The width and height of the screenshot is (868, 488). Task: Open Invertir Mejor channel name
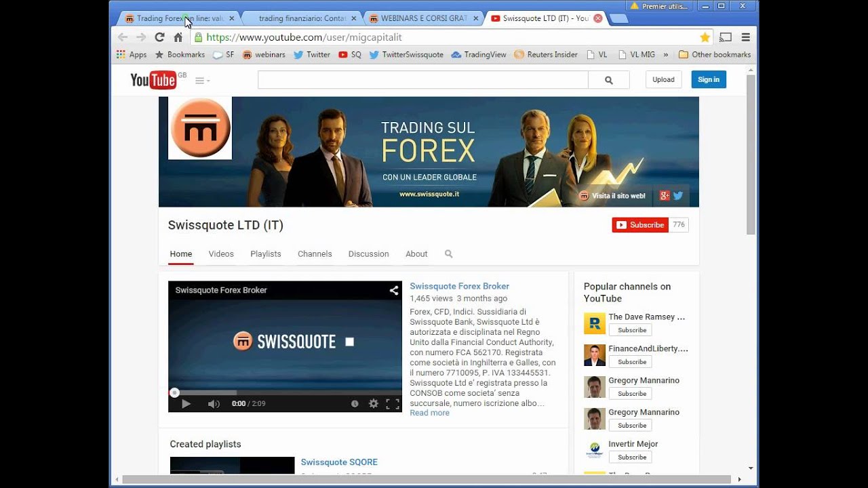point(633,444)
